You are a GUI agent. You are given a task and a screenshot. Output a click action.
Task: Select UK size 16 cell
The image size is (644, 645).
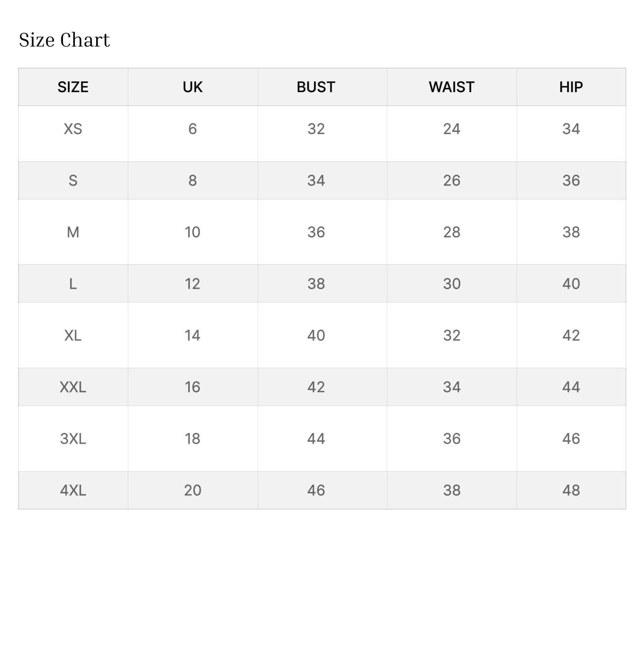193,387
